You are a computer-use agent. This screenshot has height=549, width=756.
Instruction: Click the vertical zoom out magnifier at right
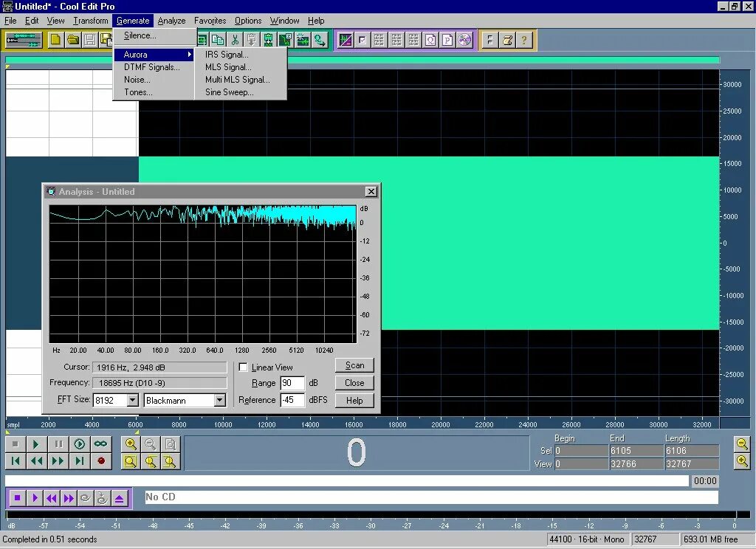(742, 444)
